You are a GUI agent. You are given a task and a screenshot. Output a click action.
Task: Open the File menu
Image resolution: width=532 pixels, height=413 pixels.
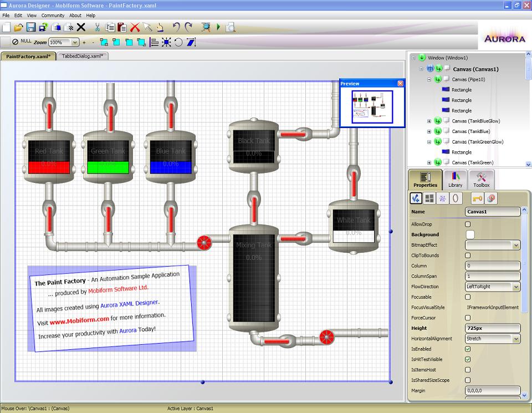tap(6, 16)
